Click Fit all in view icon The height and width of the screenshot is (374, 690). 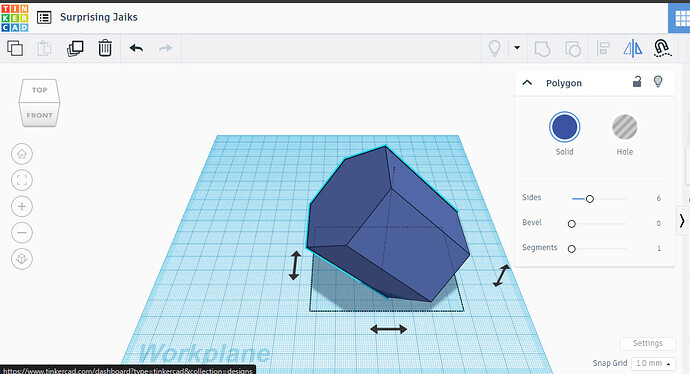pos(22,180)
